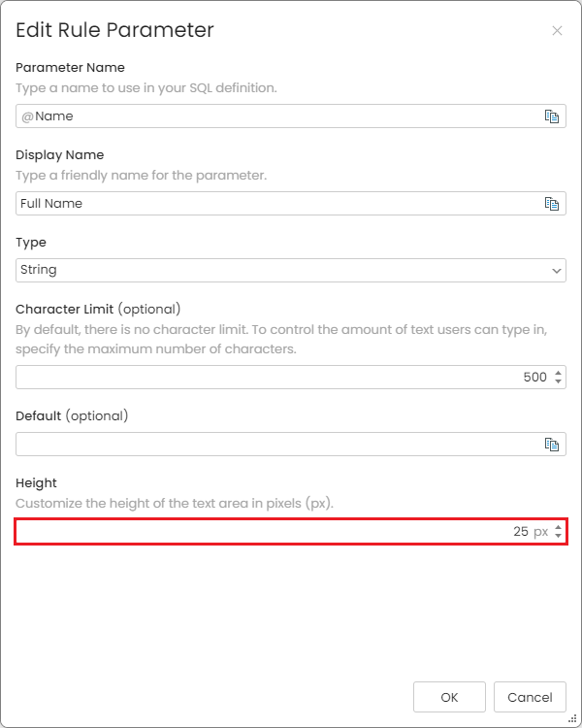Image resolution: width=582 pixels, height=728 pixels.
Task: Click the chevron arrow on the Type combo box
Action: 557,271
